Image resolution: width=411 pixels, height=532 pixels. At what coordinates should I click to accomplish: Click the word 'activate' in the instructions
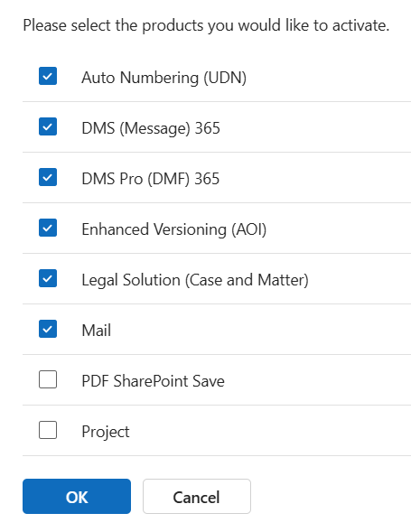(360, 25)
